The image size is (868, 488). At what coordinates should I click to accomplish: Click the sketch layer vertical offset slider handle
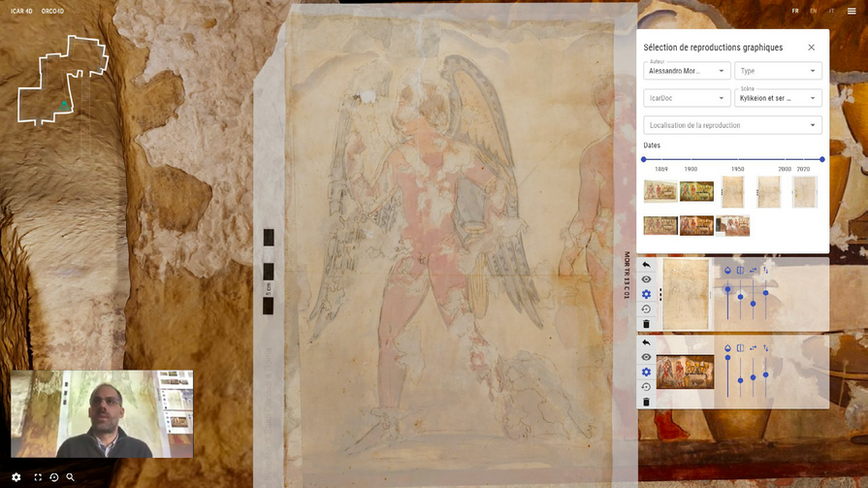[765, 293]
